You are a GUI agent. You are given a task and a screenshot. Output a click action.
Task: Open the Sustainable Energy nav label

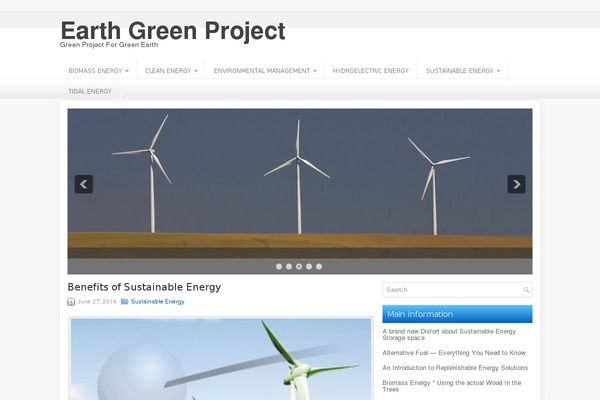point(460,71)
